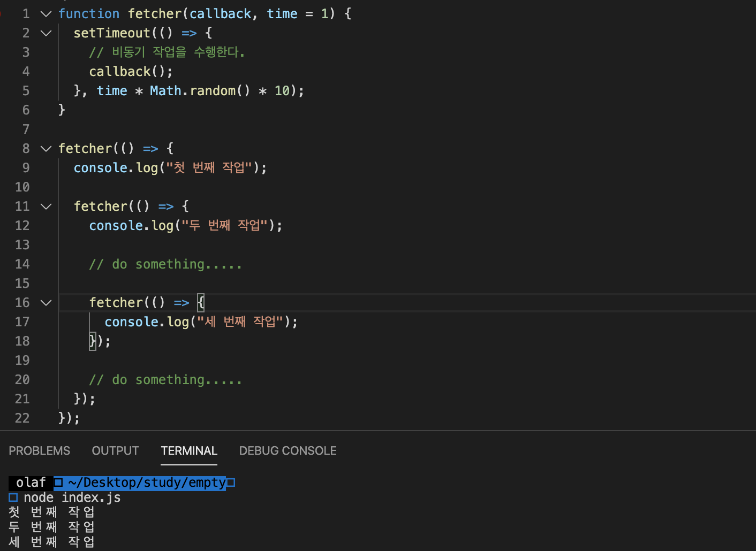756x551 pixels.
Task: Click the highlighted closing brace on line 18
Action: (x=93, y=341)
